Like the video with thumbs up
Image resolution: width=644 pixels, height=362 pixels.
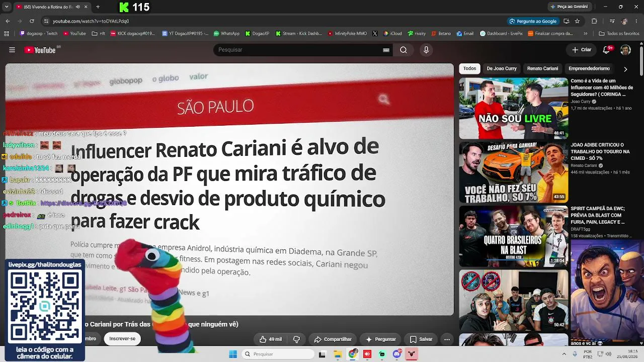tap(271, 339)
